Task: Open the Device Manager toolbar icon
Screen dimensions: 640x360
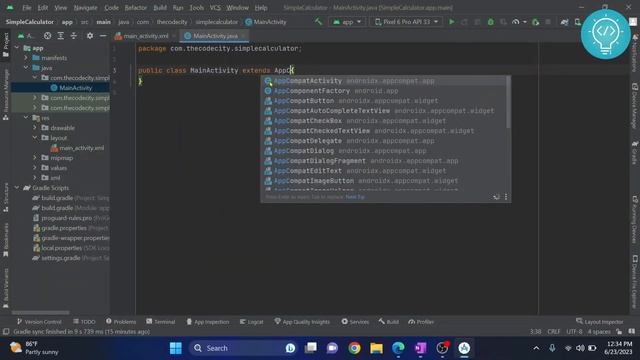Action: point(578,22)
